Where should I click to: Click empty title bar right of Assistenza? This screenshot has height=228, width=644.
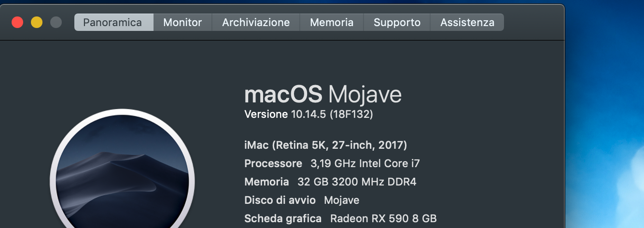point(531,22)
